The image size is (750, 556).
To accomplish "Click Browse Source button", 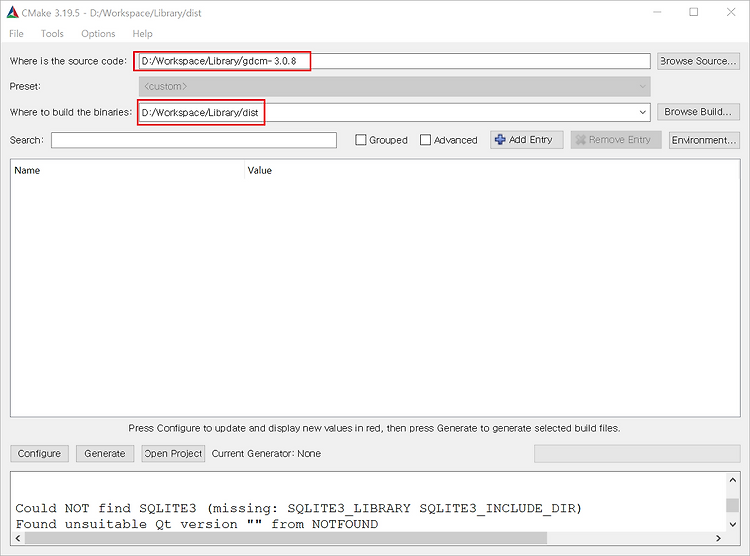I will [698, 61].
